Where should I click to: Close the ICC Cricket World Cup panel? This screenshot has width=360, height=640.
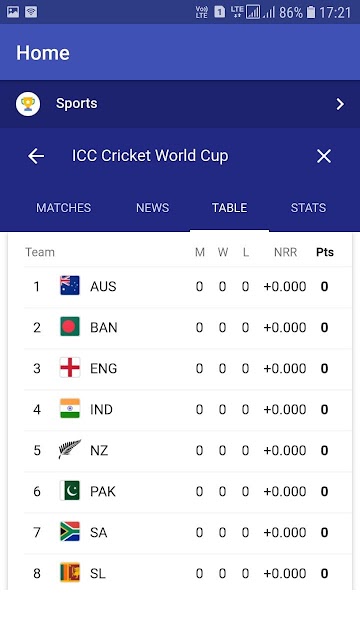[324, 156]
